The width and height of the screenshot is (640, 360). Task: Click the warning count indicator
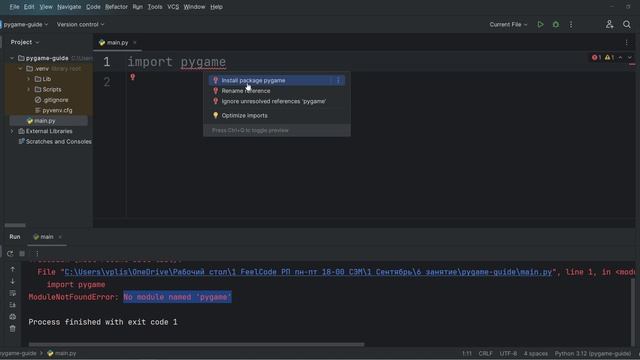click(x=609, y=58)
